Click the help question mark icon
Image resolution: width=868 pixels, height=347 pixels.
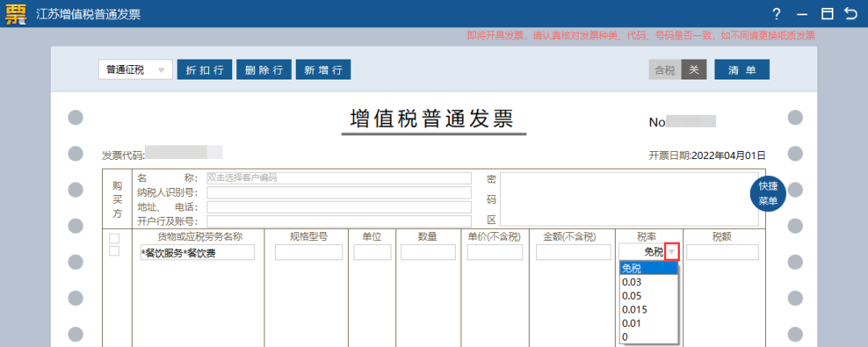click(x=776, y=14)
